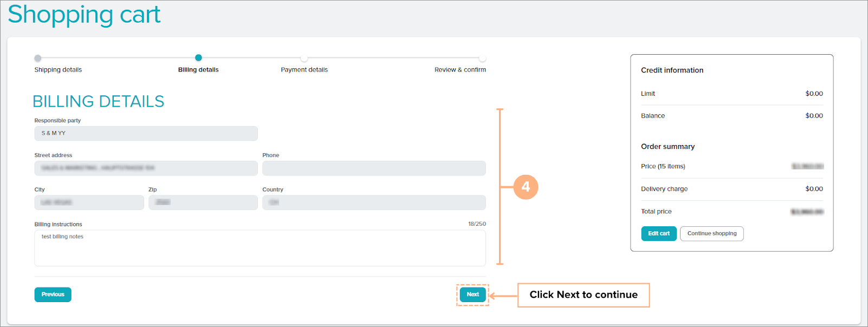Click the Next button

(472, 295)
